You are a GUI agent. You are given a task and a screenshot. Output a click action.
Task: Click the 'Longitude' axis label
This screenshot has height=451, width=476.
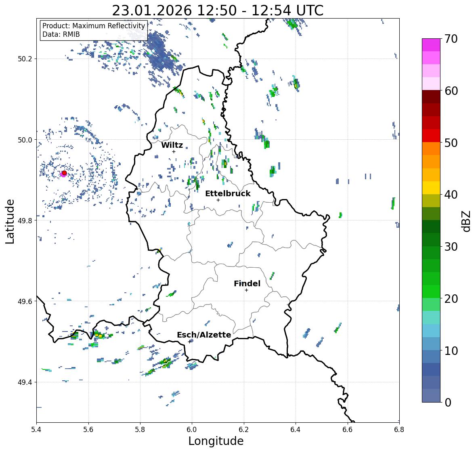[x=216, y=441]
